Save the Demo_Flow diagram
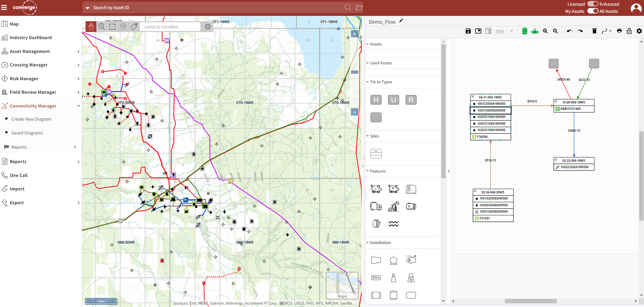This screenshot has width=644, height=307. click(468, 31)
